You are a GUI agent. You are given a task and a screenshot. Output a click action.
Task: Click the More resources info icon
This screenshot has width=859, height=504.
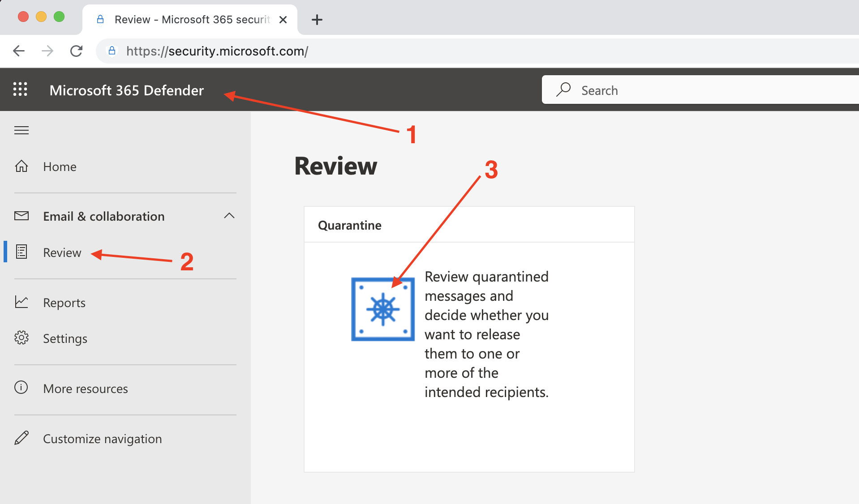pyautogui.click(x=21, y=388)
